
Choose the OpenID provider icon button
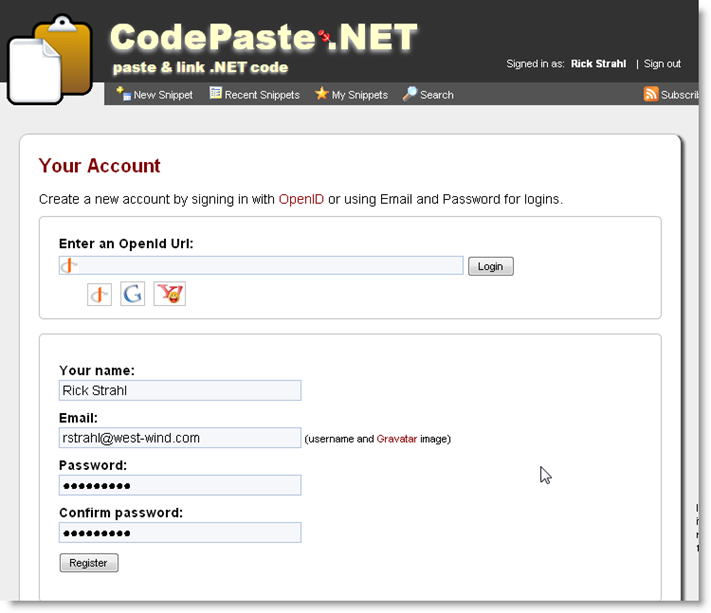(x=99, y=294)
